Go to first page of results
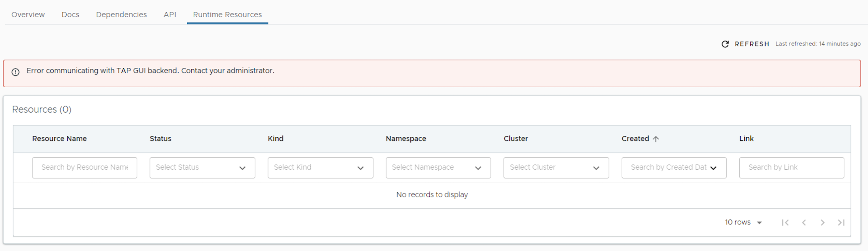The width and height of the screenshot is (868, 251). click(x=785, y=222)
